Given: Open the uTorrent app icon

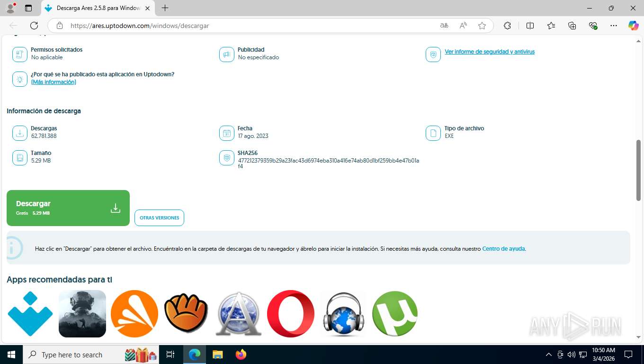Looking at the screenshot, I should (x=395, y=314).
